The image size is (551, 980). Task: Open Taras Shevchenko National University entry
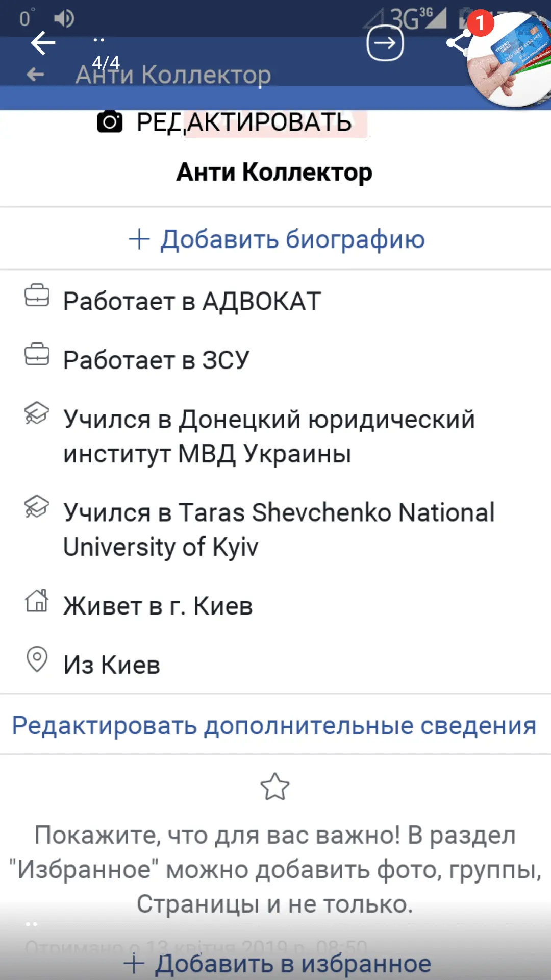pos(279,529)
